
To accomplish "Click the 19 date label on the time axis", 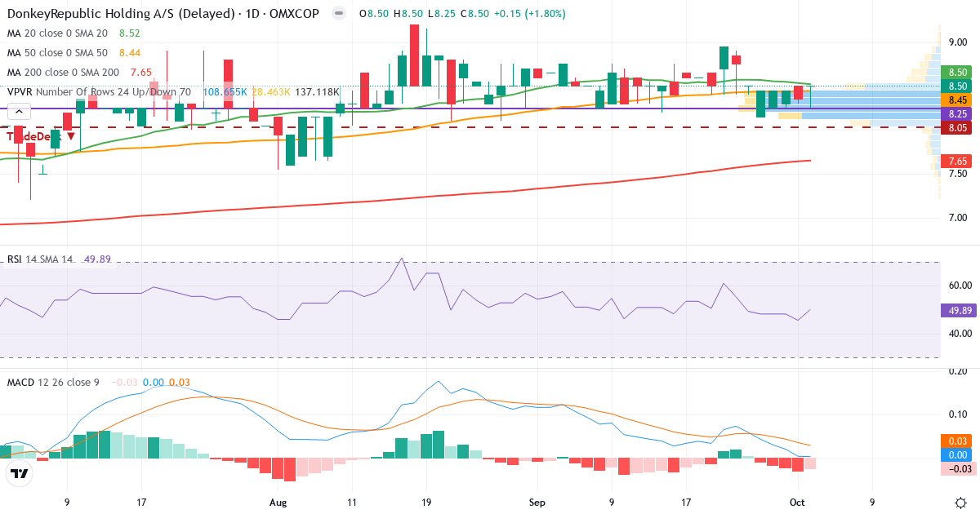I will (426, 502).
